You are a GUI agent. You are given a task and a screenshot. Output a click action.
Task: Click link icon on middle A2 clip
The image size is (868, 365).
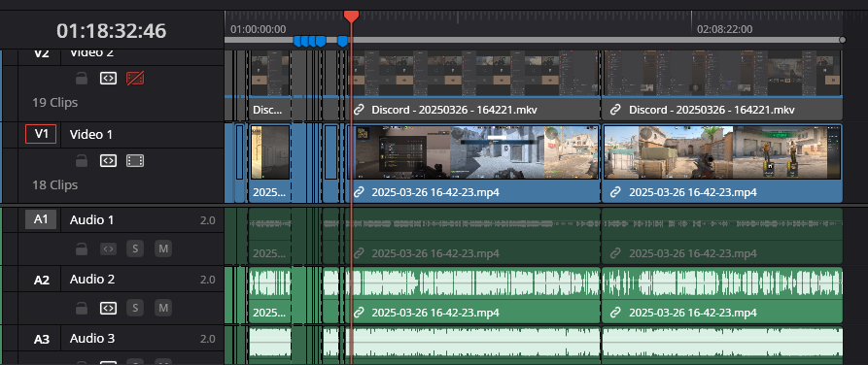pos(359,313)
